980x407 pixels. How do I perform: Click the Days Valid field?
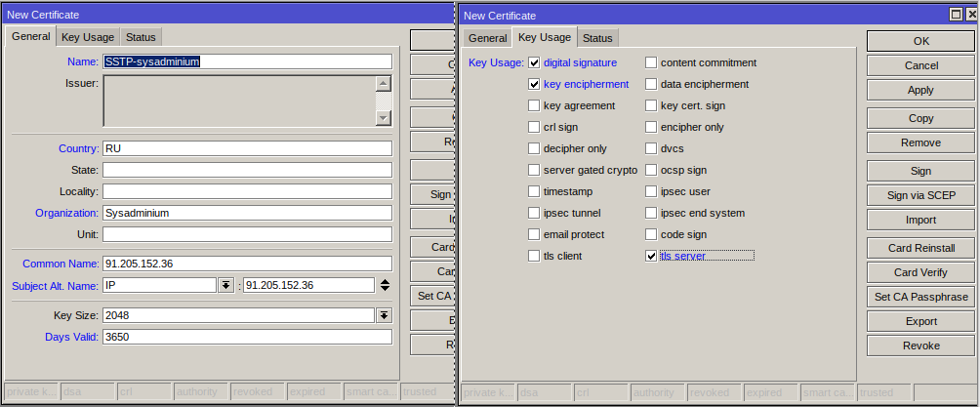248,337
